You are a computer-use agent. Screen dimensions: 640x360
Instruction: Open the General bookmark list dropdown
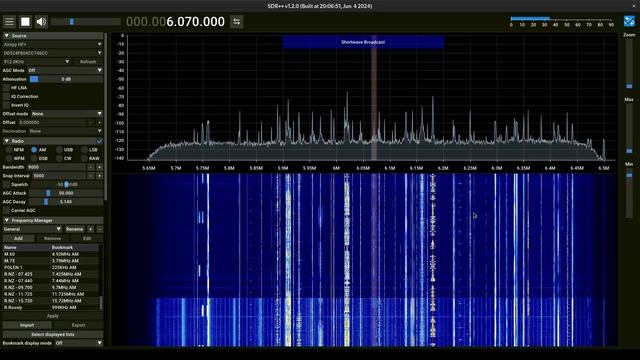(32, 229)
